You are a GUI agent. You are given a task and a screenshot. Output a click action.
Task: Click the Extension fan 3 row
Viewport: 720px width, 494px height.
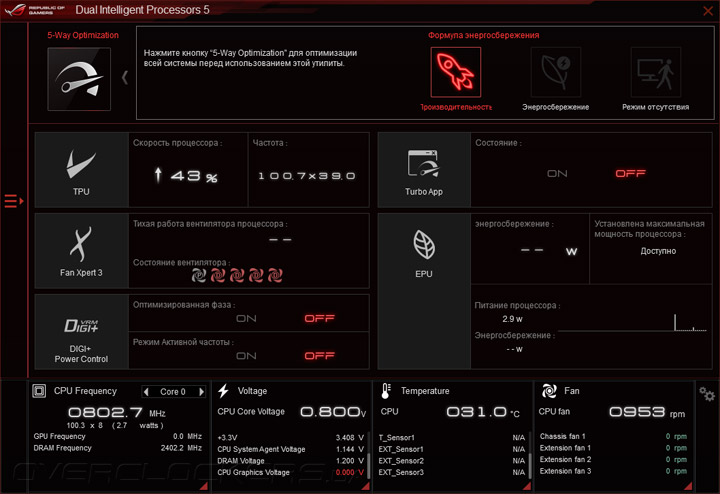pos(613,471)
